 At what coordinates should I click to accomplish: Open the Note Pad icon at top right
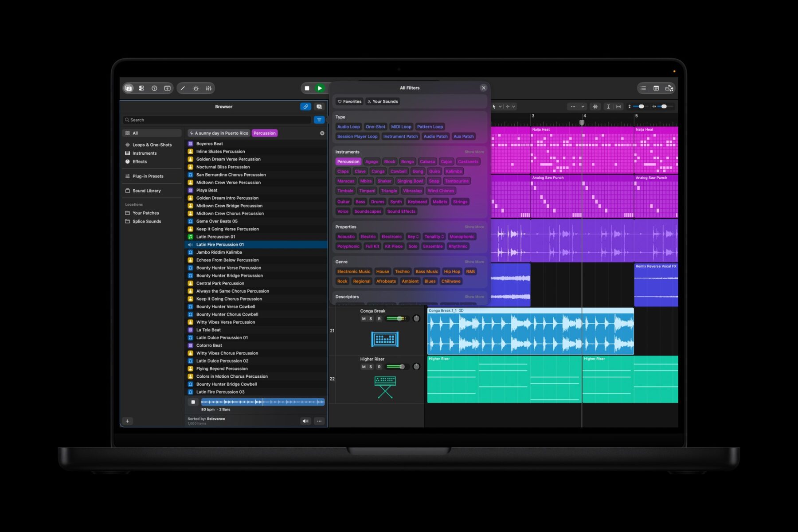tap(656, 88)
